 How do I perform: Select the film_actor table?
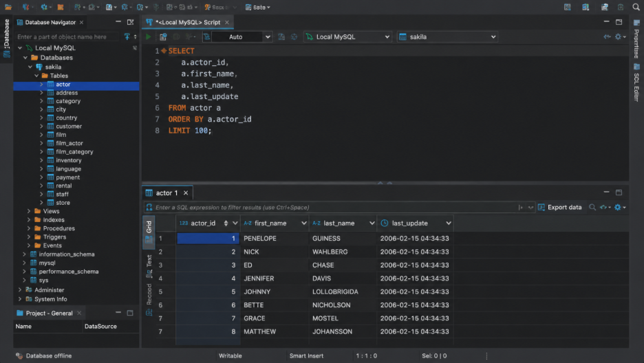point(69,143)
